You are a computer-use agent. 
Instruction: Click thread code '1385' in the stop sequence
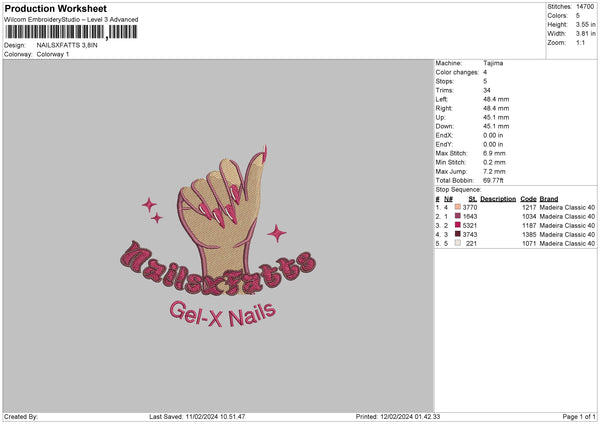point(529,235)
